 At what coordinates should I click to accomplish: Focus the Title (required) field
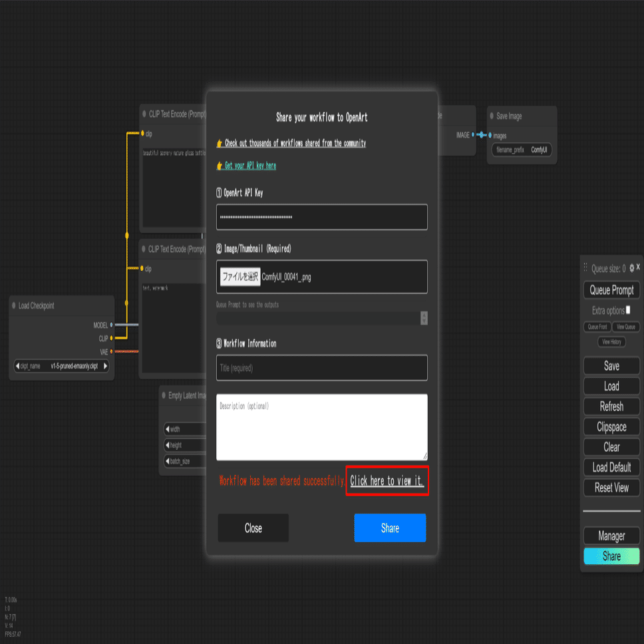321,368
